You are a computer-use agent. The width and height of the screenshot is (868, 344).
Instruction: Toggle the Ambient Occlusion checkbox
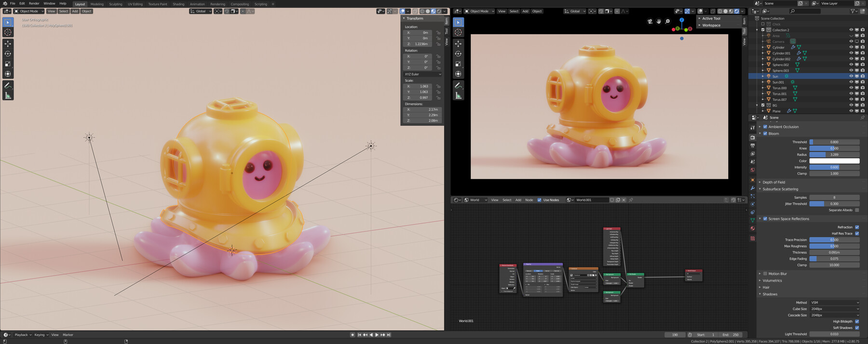[765, 127]
